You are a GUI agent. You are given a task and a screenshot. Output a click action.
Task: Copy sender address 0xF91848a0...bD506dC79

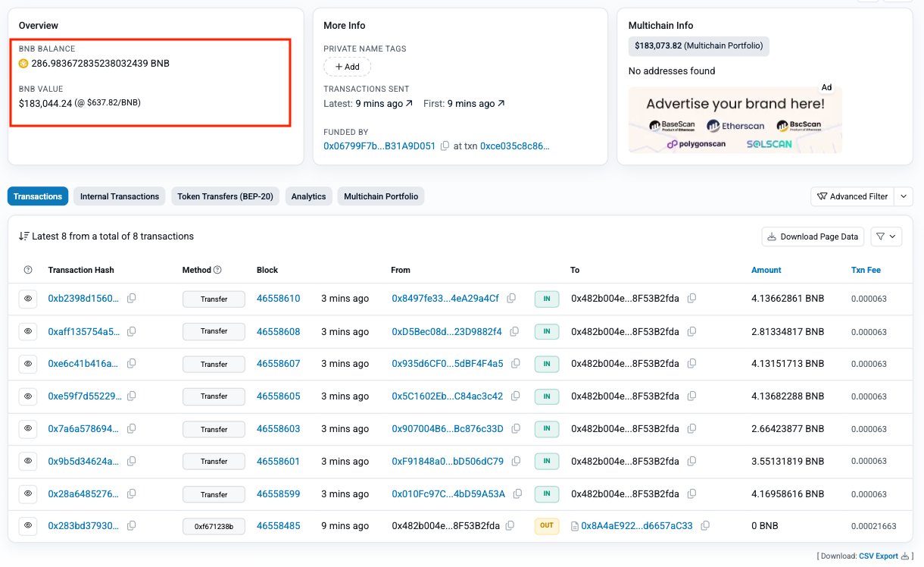(516, 461)
